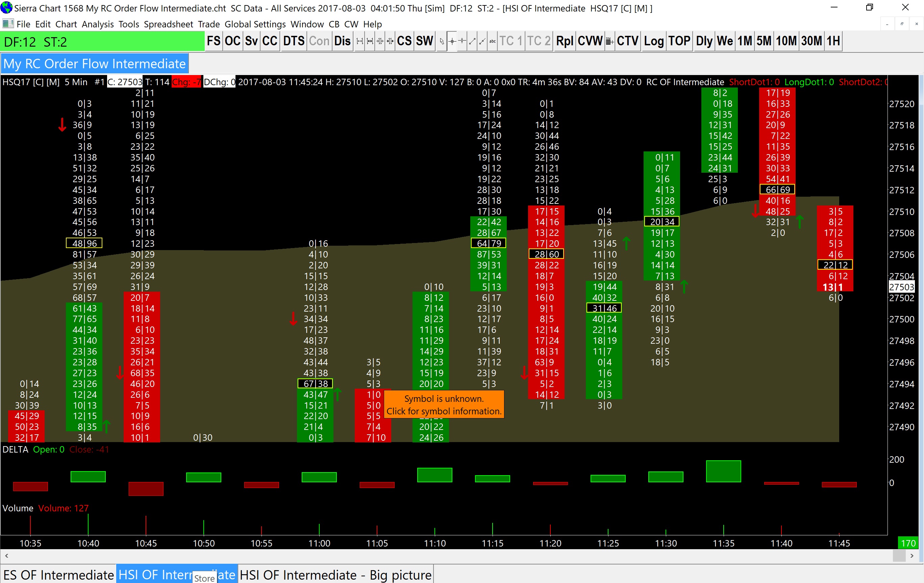Click the Symbol is unknown notice
The width and height of the screenshot is (924, 583).
444,405
